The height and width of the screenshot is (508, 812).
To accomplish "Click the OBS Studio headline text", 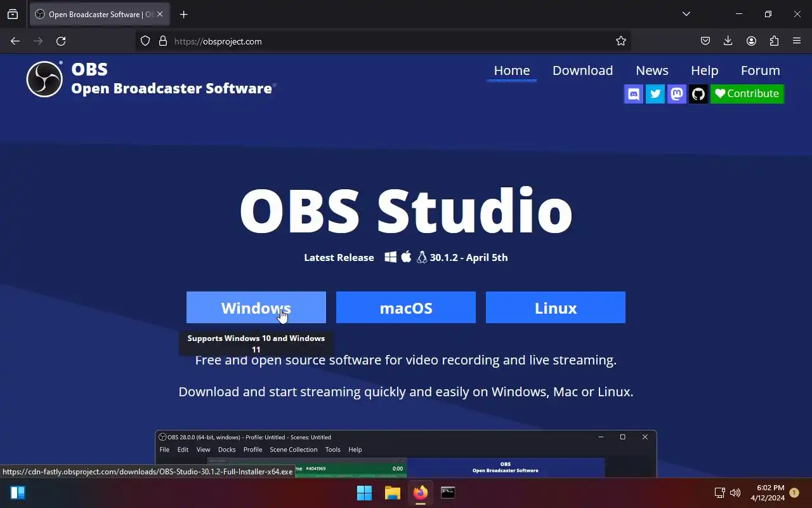I will click(x=406, y=210).
